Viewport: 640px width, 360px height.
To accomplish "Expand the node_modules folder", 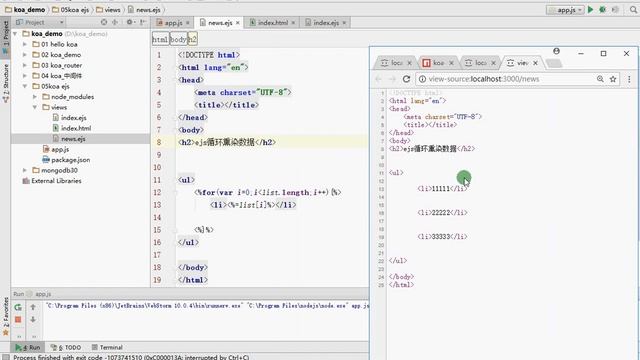I will coord(35,97).
